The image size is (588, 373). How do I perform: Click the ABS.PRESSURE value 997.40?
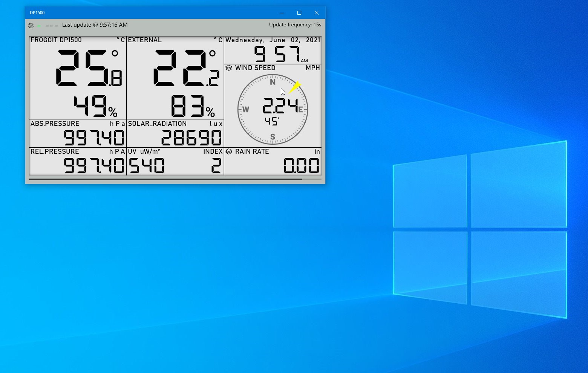point(94,138)
